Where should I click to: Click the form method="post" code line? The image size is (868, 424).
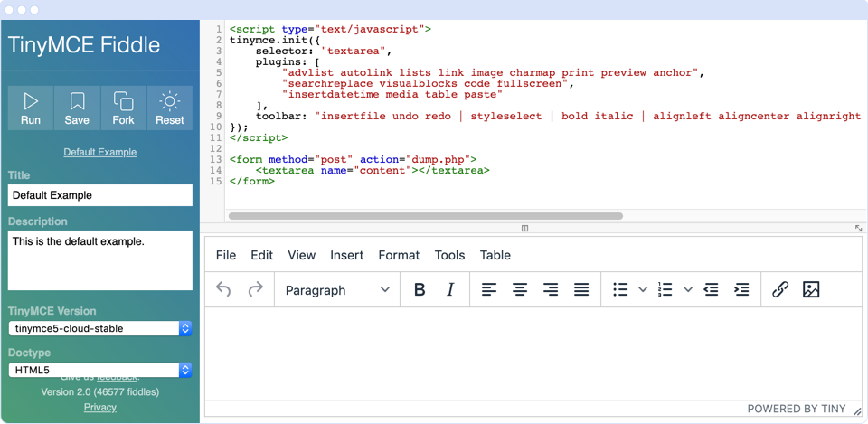[x=354, y=159]
